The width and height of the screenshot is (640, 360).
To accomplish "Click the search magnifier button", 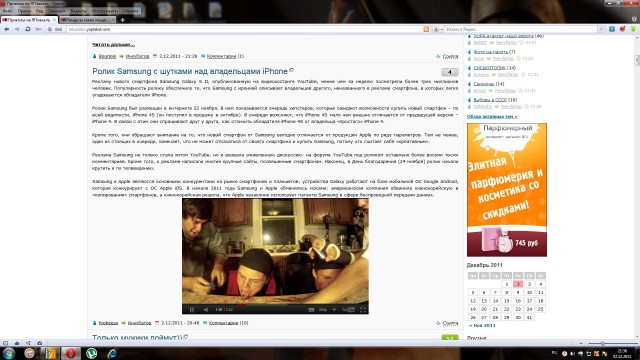I will [601, 29].
